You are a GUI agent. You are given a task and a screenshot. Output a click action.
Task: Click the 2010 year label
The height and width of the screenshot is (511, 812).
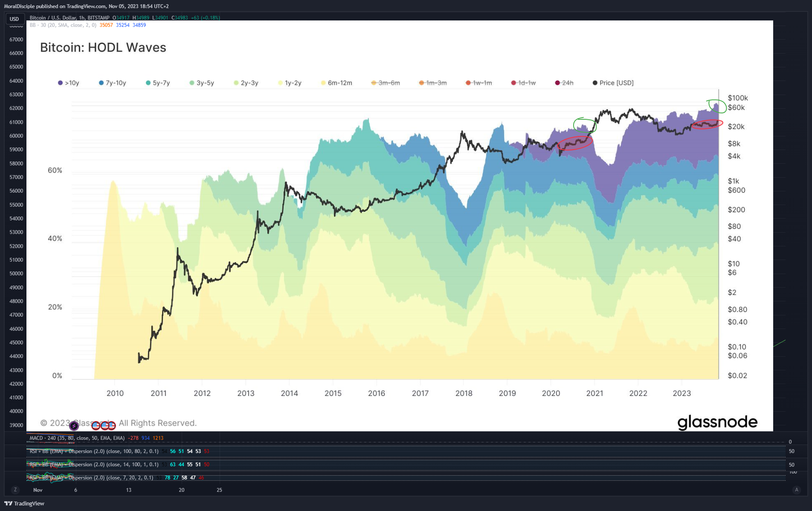tap(115, 393)
